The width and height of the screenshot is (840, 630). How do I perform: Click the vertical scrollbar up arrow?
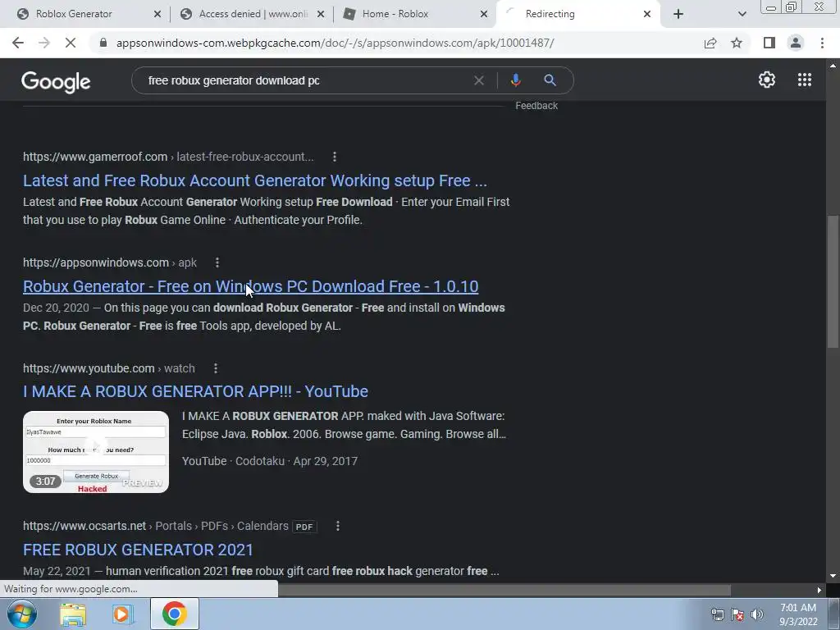(833, 66)
